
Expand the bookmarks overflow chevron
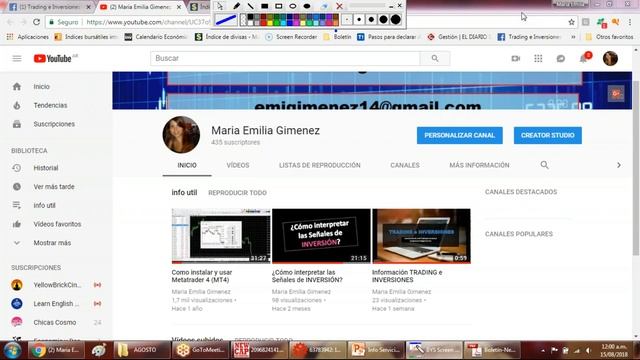point(573,37)
